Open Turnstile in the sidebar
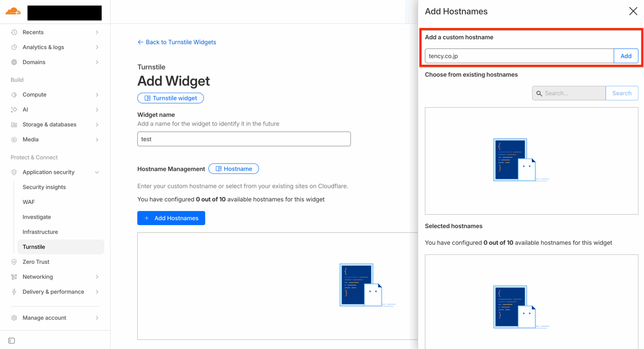This screenshot has width=644, height=349. tap(34, 247)
